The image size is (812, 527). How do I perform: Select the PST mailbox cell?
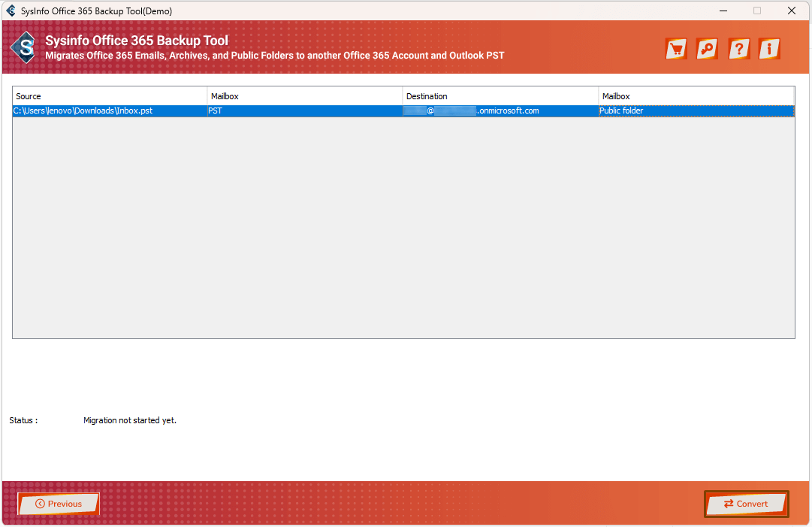[305, 111]
